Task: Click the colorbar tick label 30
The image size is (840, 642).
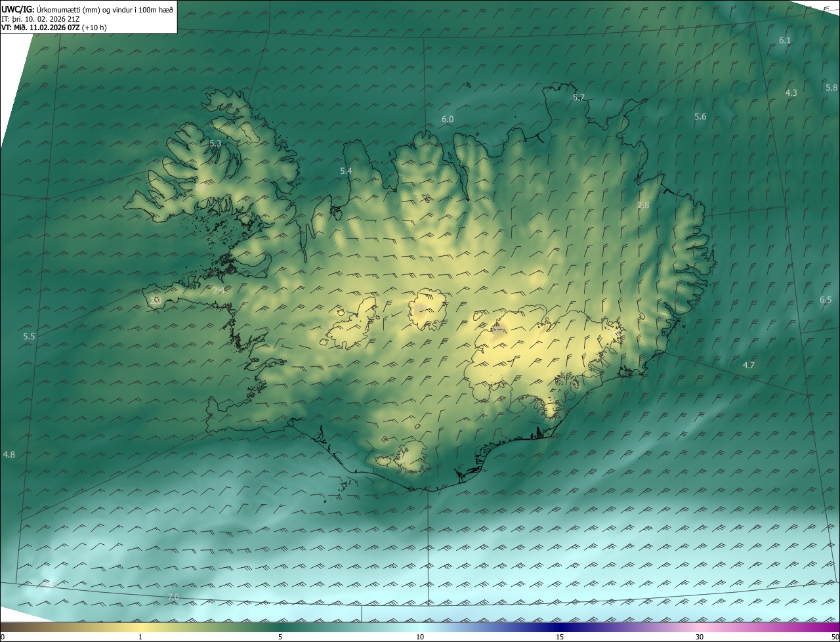Action: (x=700, y=637)
